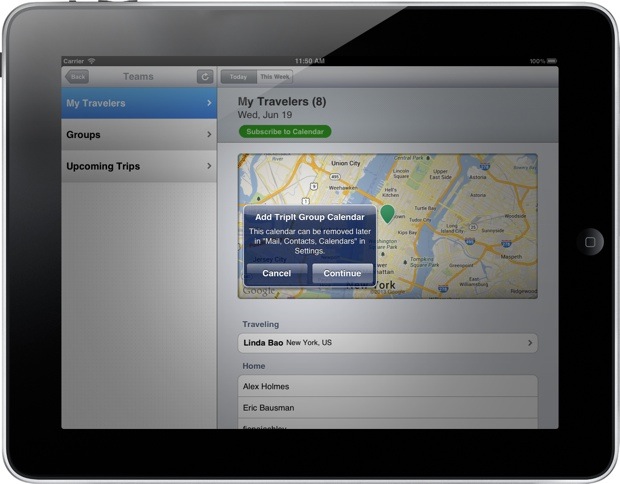Expand My Travelers chevron arrow
The height and width of the screenshot is (484, 620).
[x=209, y=103]
